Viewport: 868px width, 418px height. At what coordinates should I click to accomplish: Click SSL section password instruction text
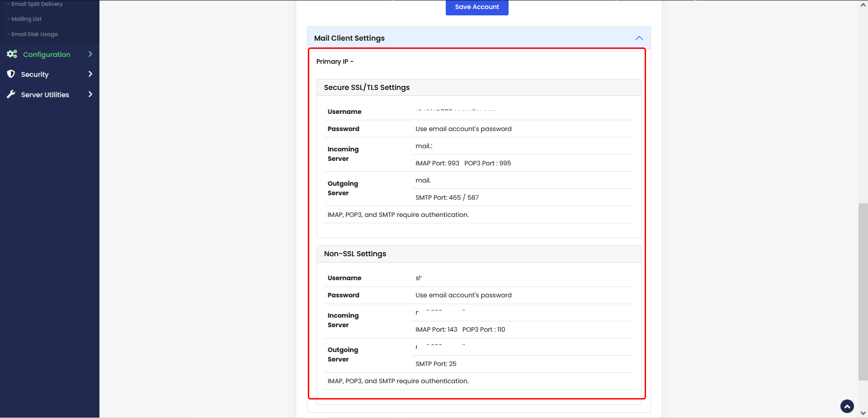[463, 129]
